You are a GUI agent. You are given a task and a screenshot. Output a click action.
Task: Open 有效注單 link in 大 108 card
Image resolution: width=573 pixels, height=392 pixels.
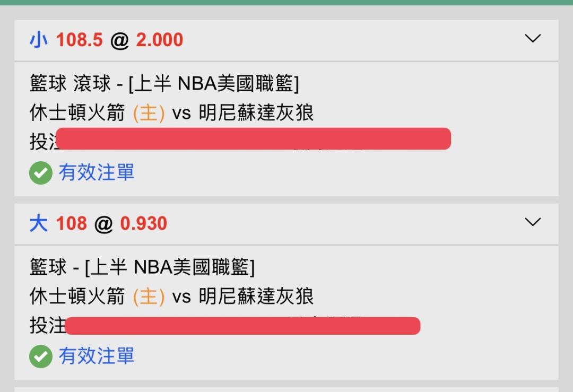[x=97, y=356]
